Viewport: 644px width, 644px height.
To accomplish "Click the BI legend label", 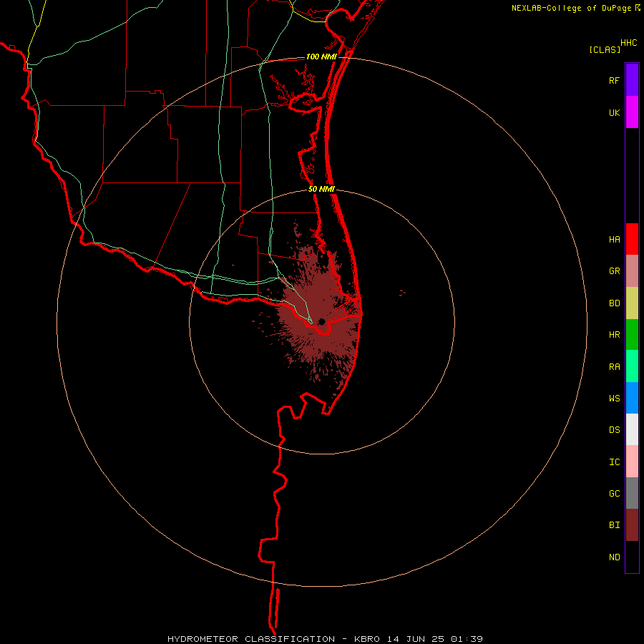I will point(614,525).
